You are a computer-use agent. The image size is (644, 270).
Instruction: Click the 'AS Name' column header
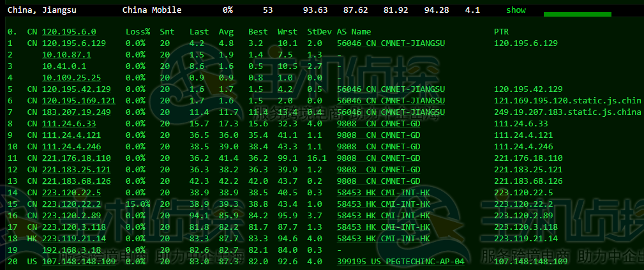coord(354,32)
